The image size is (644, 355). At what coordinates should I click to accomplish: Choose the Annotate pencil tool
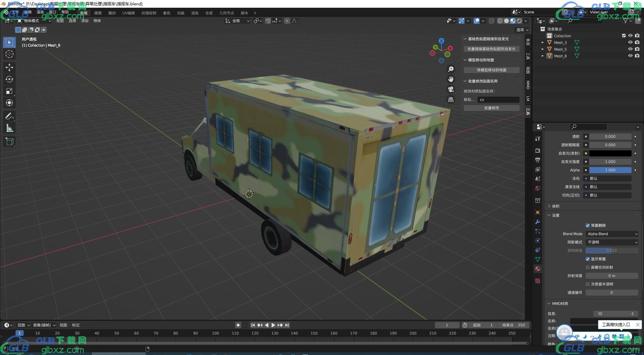[x=9, y=116]
